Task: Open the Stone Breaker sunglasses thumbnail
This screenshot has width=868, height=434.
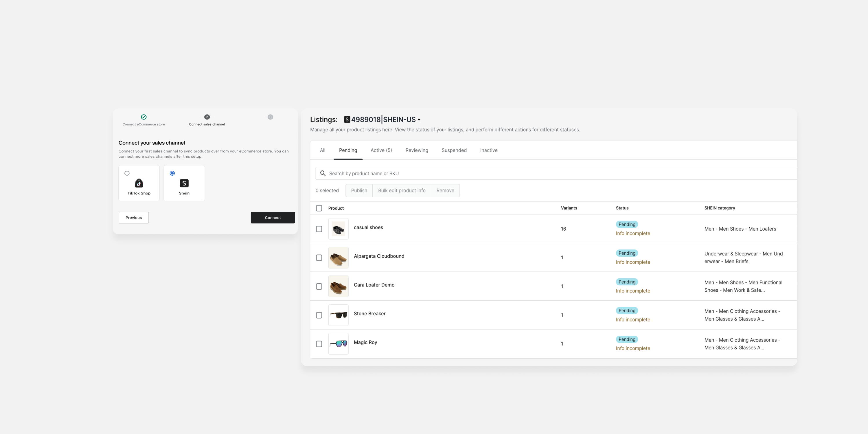Action: (x=338, y=315)
